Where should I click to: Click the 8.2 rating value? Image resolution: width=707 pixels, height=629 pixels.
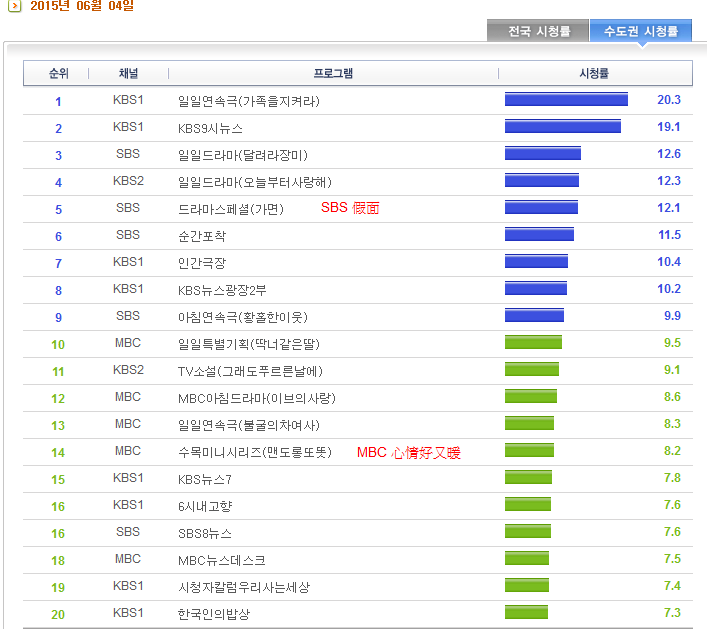click(672, 451)
